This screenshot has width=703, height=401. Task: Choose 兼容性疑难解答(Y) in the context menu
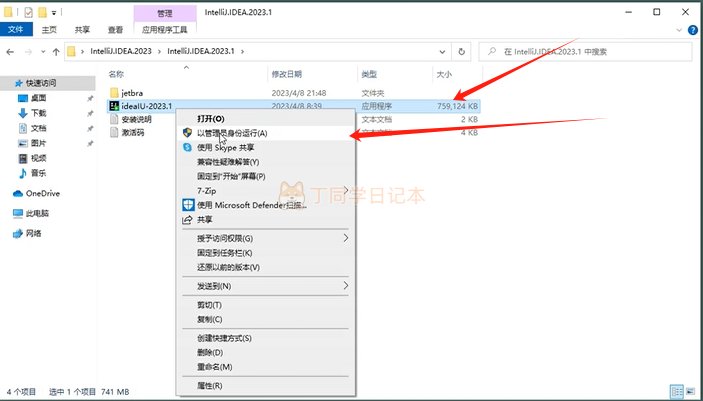pos(265,162)
